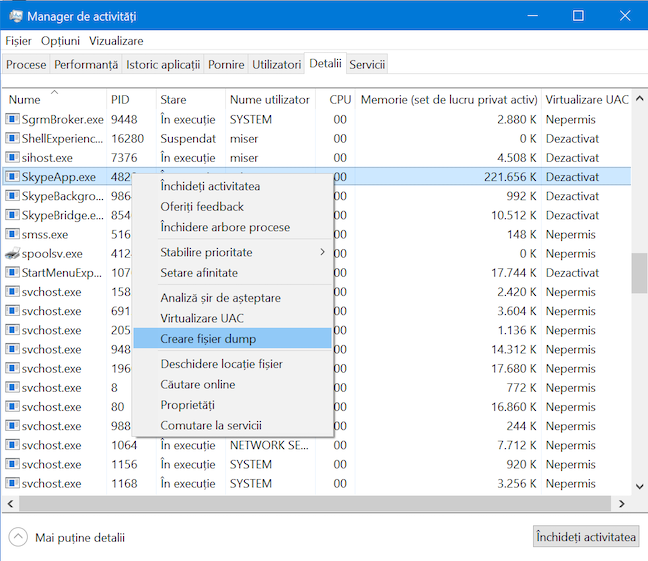
Task: Select the svchost.exe row with PID 1168
Action: coord(317,483)
